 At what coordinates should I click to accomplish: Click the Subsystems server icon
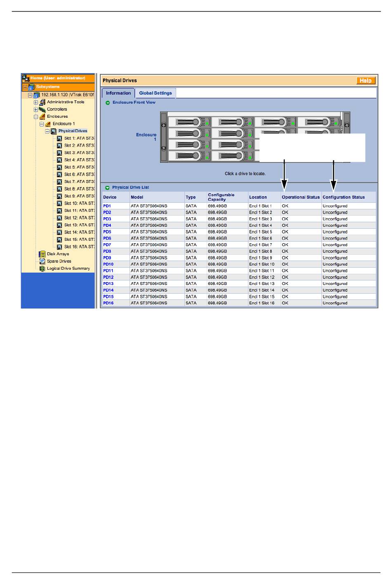[31, 87]
